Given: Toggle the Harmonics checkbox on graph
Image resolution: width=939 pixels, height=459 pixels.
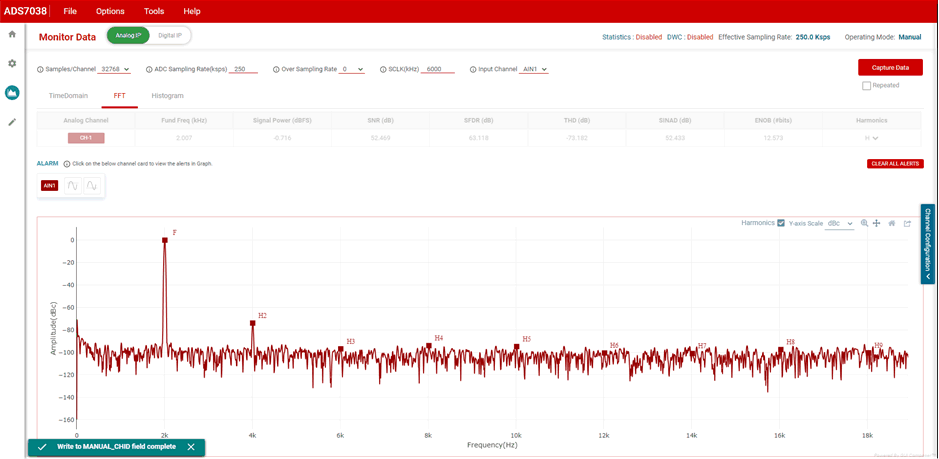Looking at the screenshot, I should 781,223.
